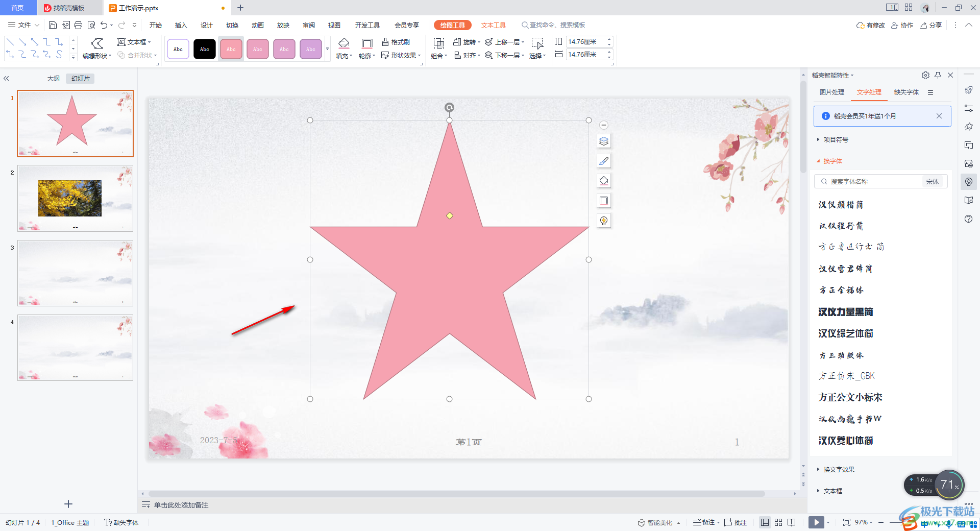The image size is (980, 531).
Task: Pin the smart features side panel
Action: [x=938, y=75]
